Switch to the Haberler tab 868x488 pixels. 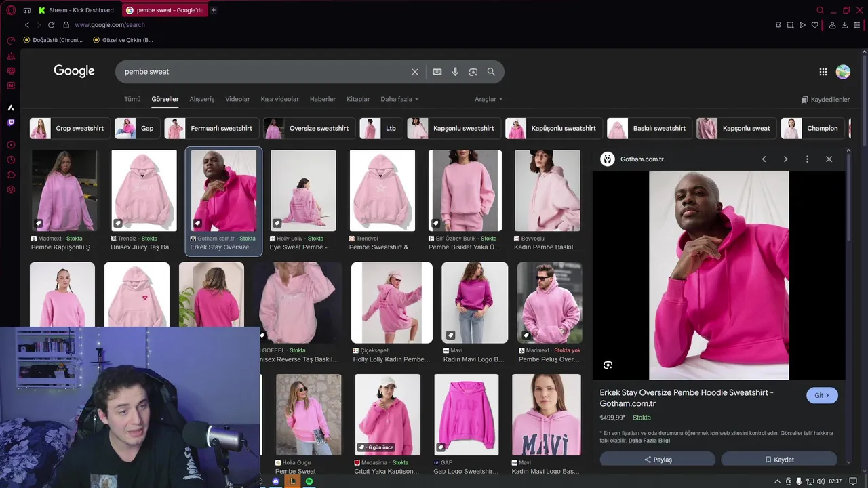[323, 99]
